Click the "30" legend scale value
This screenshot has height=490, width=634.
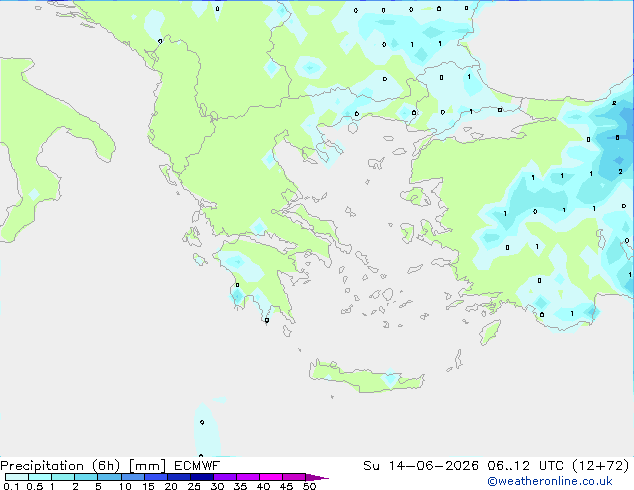pyautogui.click(x=217, y=486)
